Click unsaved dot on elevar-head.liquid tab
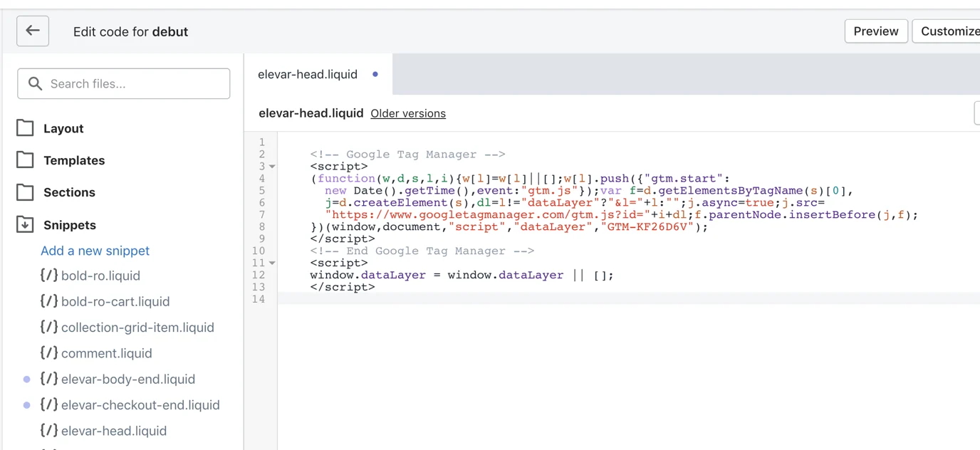 pyautogui.click(x=375, y=74)
